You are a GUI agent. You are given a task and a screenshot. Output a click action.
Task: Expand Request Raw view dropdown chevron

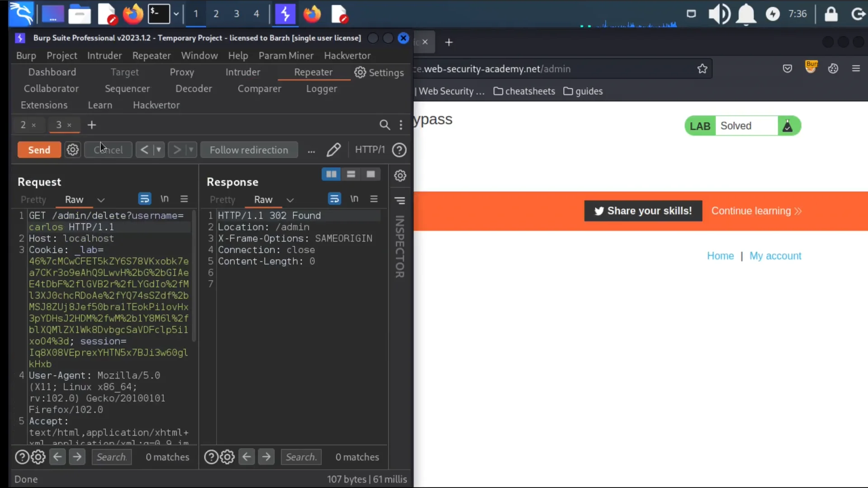click(x=101, y=200)
